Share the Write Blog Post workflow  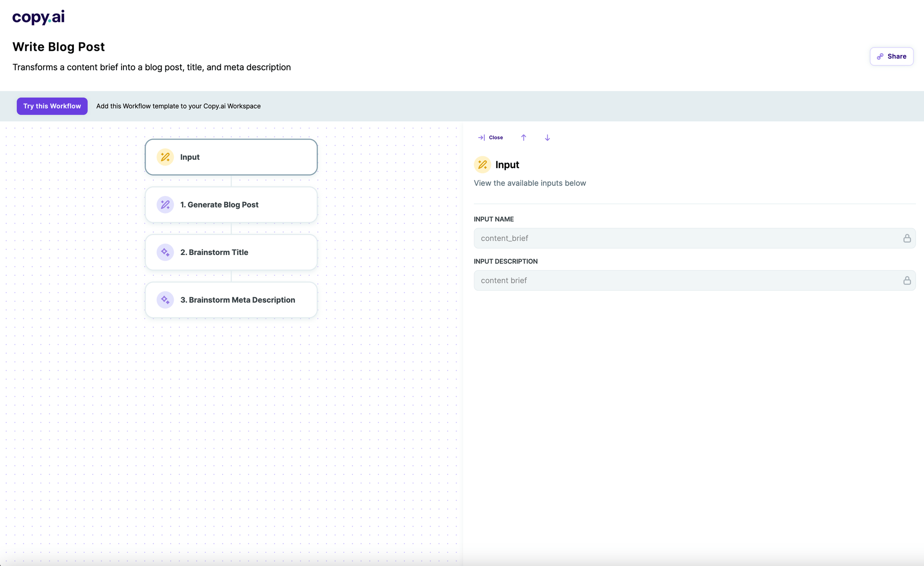[892, 56]
